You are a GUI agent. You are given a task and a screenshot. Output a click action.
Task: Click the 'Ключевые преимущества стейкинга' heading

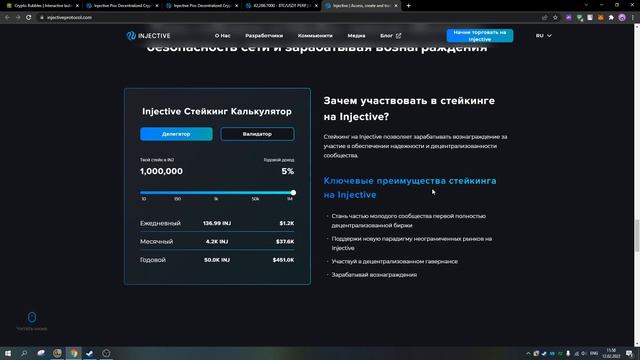pos(410,187)
